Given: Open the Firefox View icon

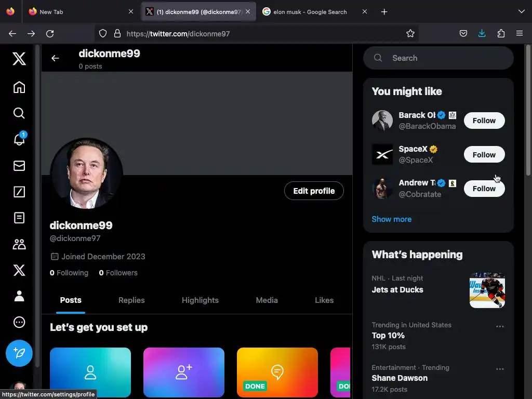Looking at the screenshot, I should tap(10, 11).
